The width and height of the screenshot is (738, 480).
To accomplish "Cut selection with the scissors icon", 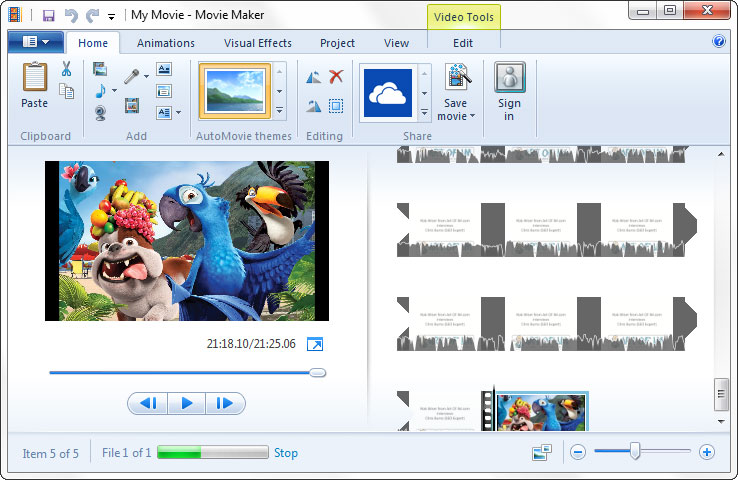I will (x=66, y=69).
